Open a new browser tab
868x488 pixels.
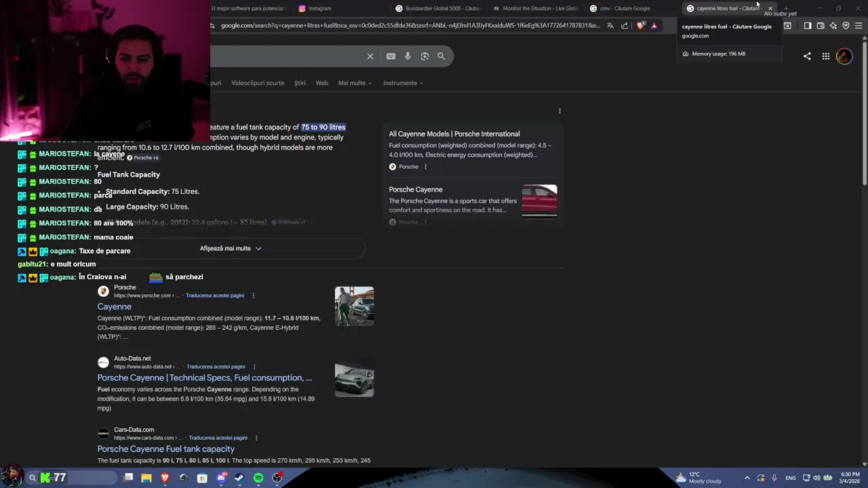[786, 8]
